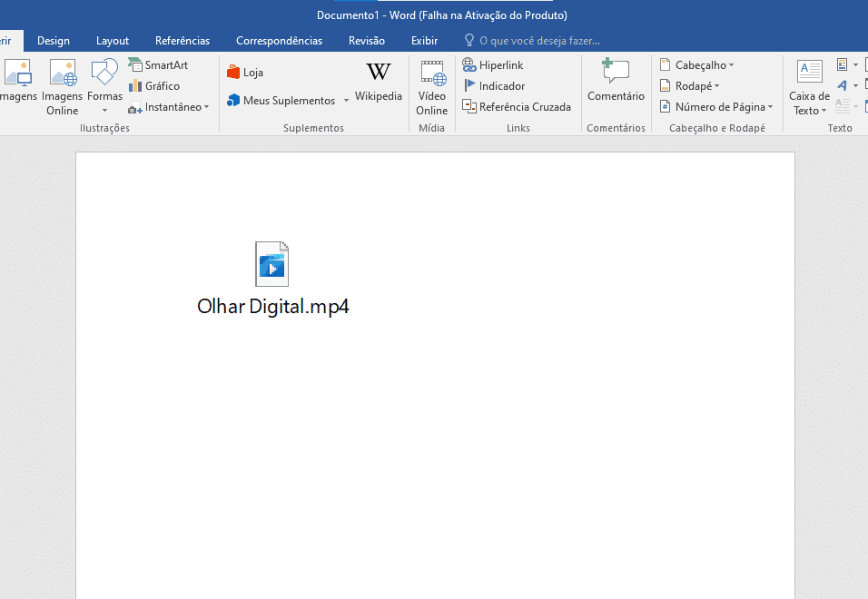The width and height of the screenshot is (868, 599).
Task: Open the Referências tab
Action: point(182,40)
